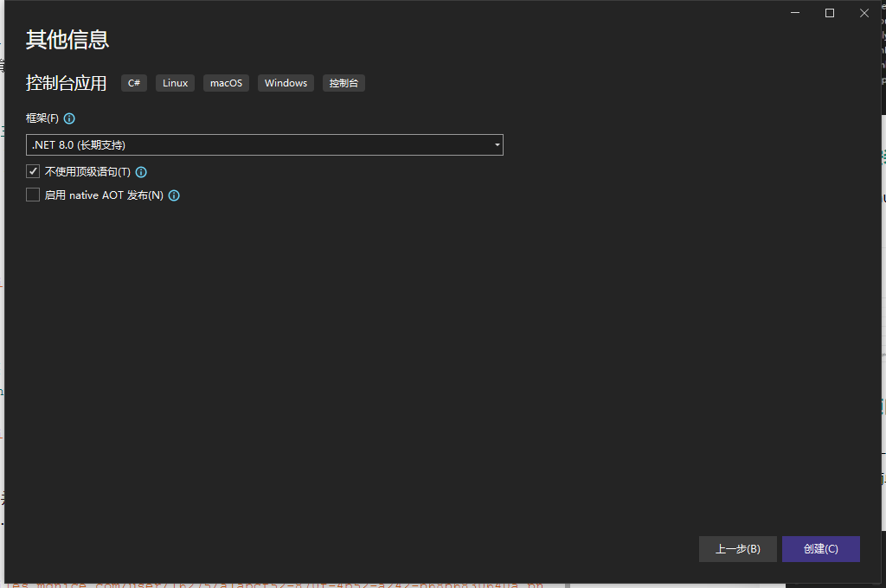Click the 创建(C) button

820,548
